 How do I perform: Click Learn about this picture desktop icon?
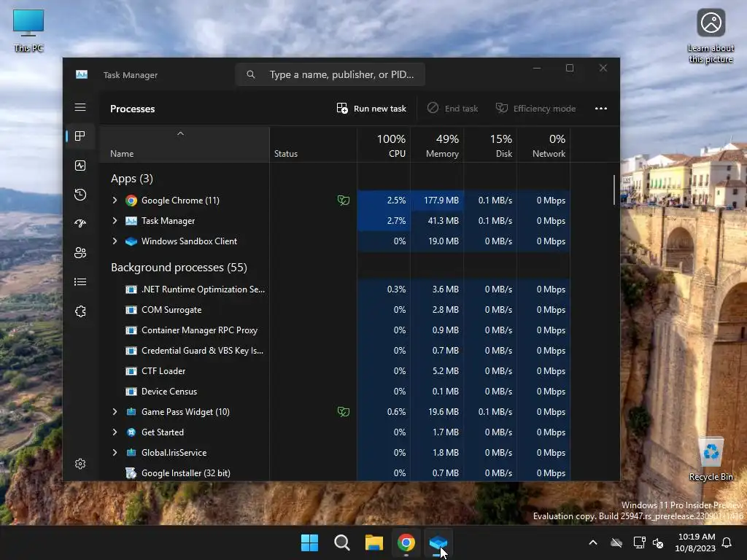[x=711, y=36]
